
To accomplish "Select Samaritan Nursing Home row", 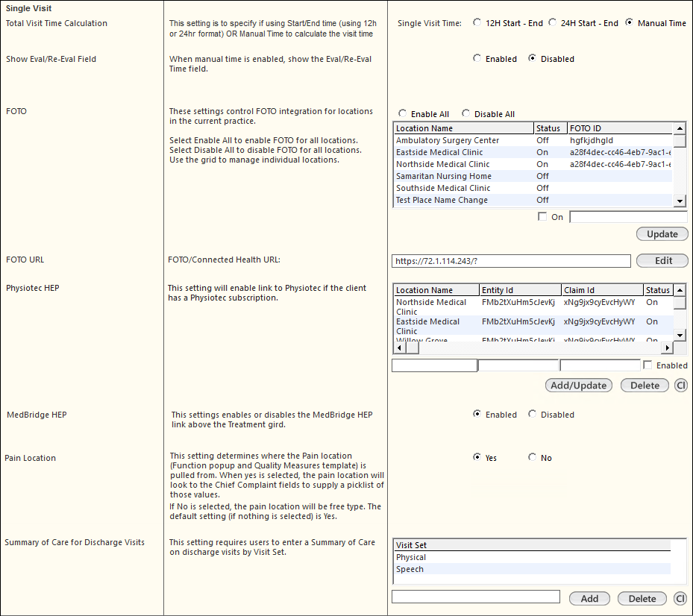I will pos(533,176).
